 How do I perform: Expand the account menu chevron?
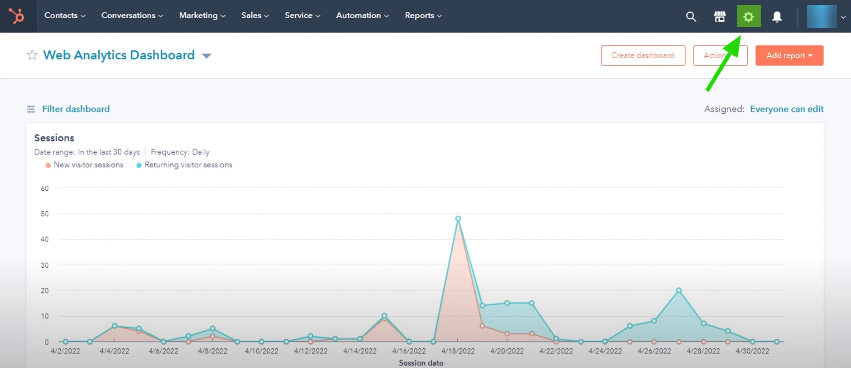[x=843, y=17]
